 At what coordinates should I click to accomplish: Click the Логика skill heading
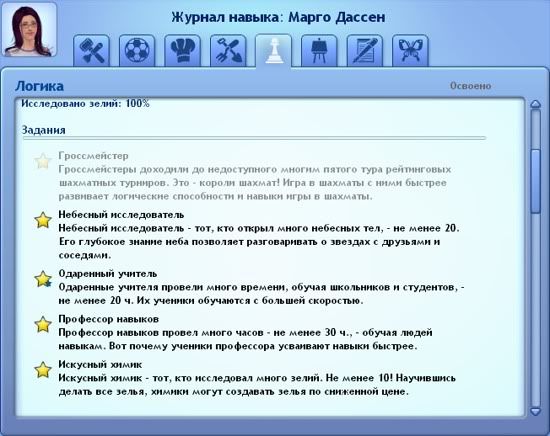(39, 86)
